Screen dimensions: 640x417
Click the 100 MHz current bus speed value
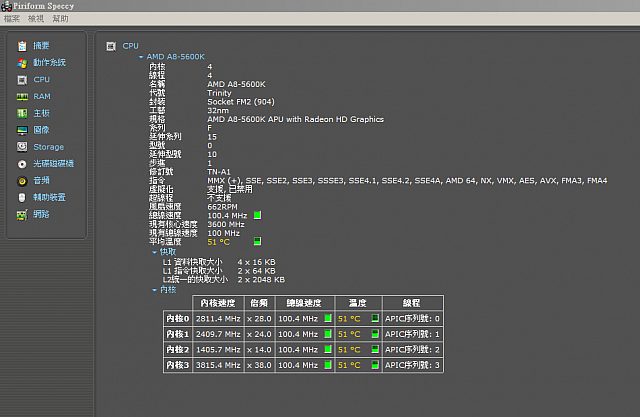tap(223, 233)
